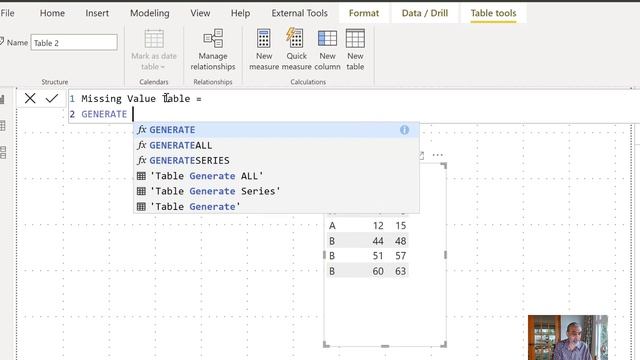Create a New table
The image size is (640, 360).
pyautogui.click(x=355, y=49)
